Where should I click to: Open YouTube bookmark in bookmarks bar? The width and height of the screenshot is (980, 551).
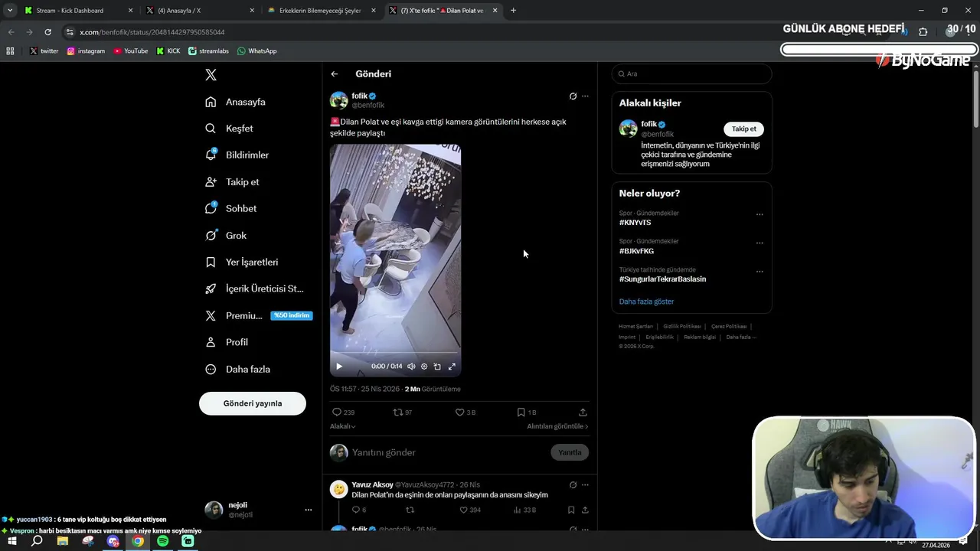131,51
